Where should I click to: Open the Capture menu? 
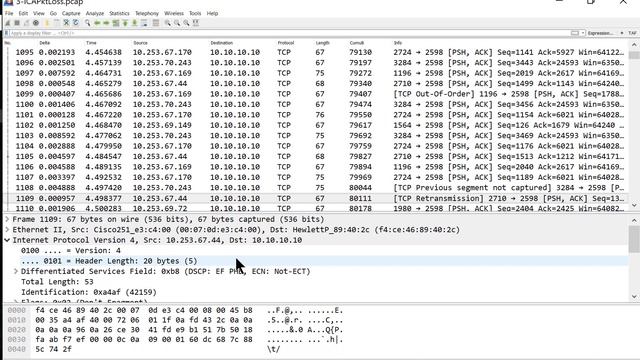click(71, 13)
